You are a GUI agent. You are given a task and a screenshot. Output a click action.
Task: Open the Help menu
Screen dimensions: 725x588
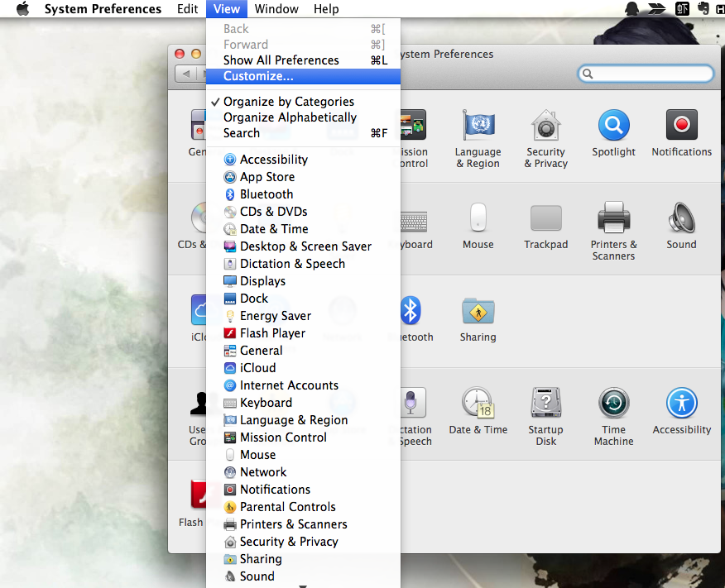[x=326, y=9]
